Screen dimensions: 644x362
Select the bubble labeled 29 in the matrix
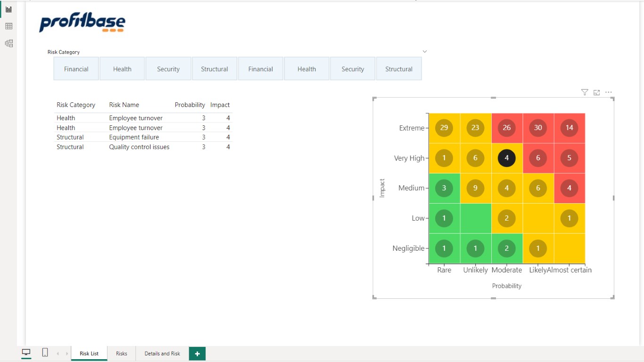pyautogui.click(x=444, y=128)
